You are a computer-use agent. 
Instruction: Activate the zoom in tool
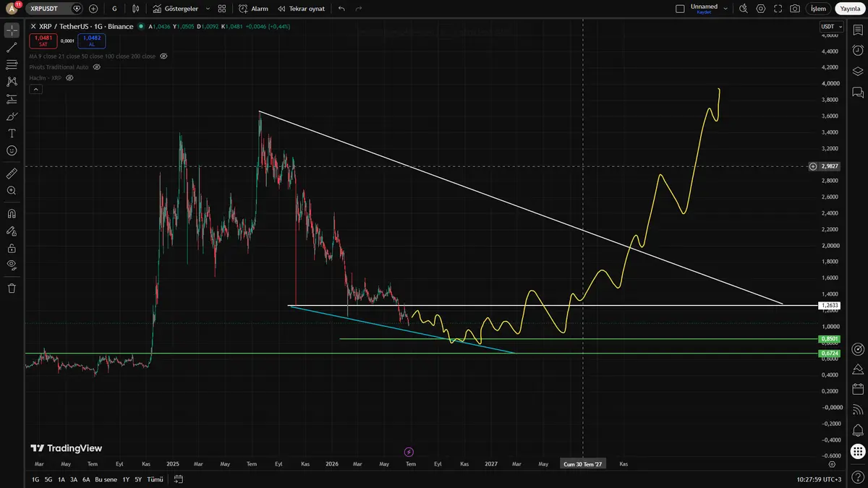(12, 191)
